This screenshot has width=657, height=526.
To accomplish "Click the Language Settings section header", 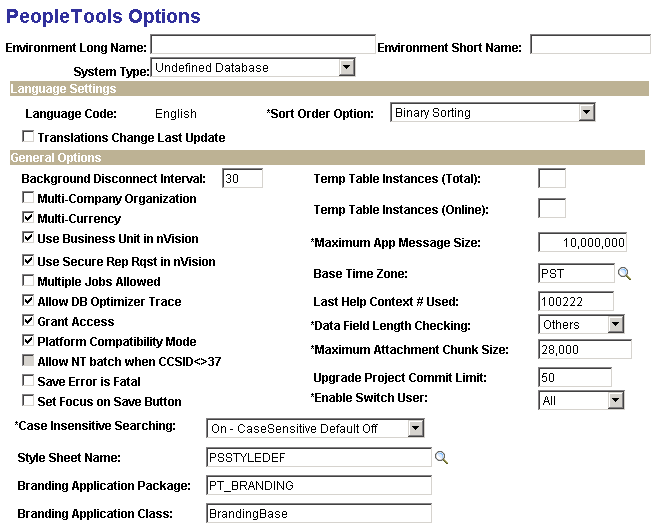I will pos(329,88).
